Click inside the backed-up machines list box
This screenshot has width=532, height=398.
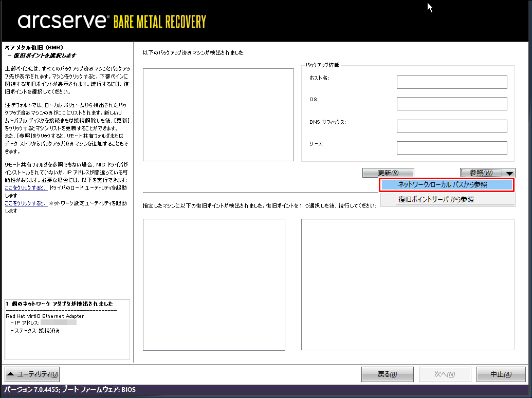(x=218, y=115)
